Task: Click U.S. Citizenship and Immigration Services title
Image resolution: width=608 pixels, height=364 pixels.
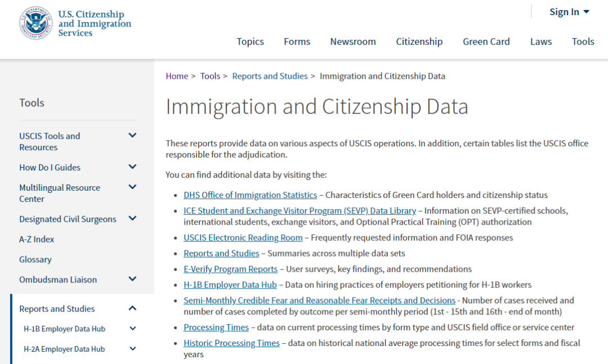Action: click(x=95, y=23)
